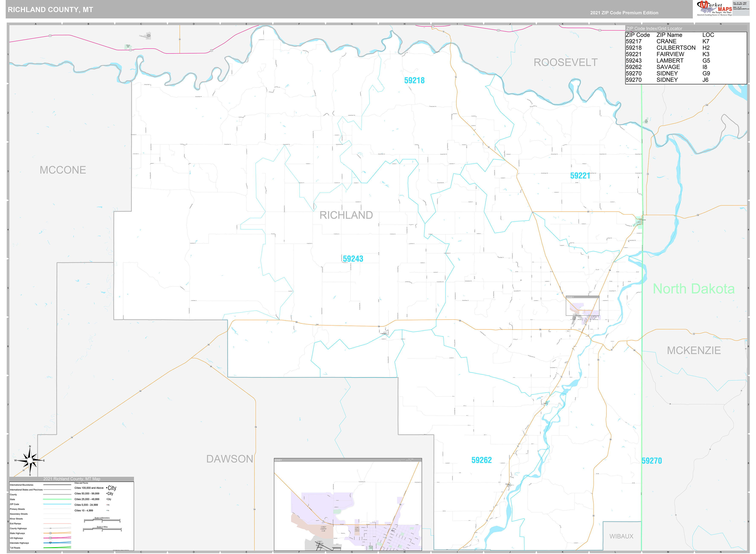This screenshot has width=756, height=554.
Task: Expand the 2021 Richland County MT Map legend
Action: point(71,479)
